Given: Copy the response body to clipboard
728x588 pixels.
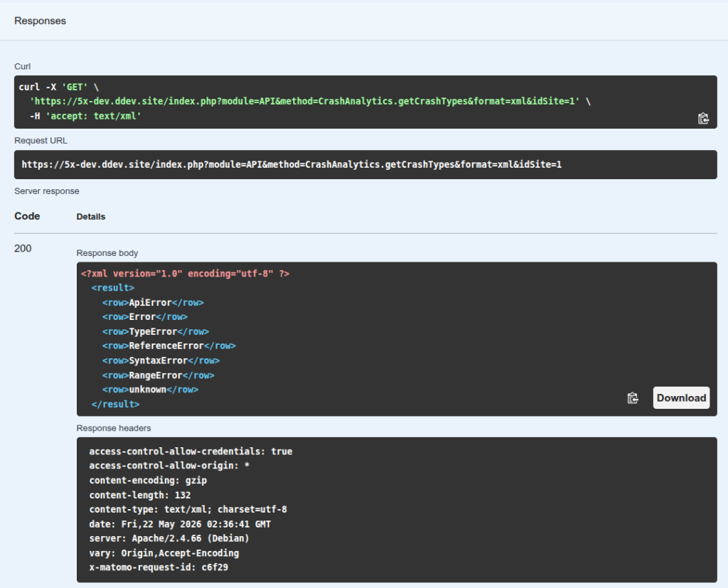Looking at the screenshot, I should tap(632, 398).
